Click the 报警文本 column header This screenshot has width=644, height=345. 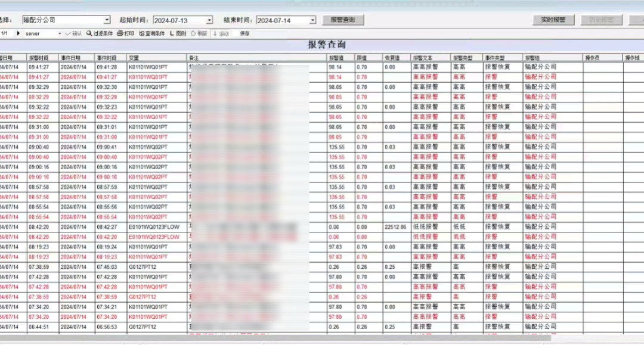[x=431, y=58]
